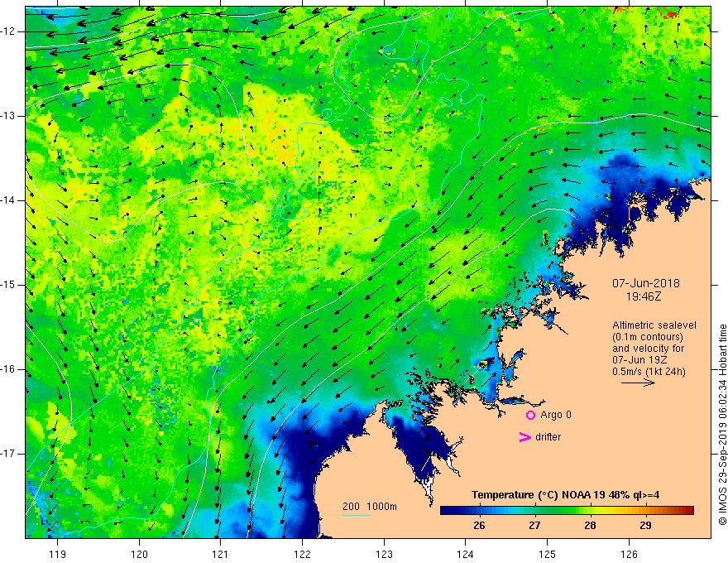
Task: Click the '200 1000m' depth legend label
Action: click(370, 507)
